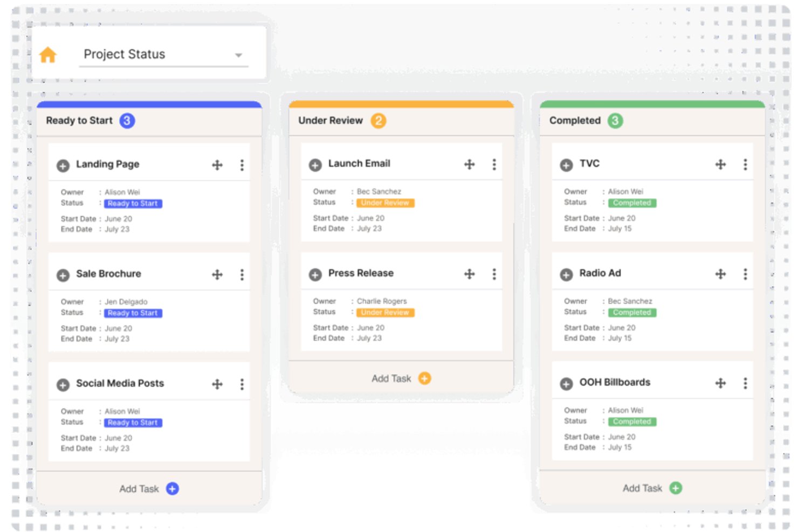Add a task to Under Review column
The image size is (798, 532).
click(x=401, y=378)
